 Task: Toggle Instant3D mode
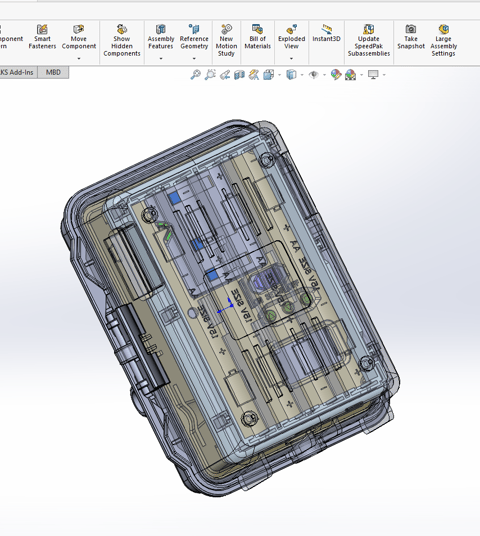(x=326, y=33)
